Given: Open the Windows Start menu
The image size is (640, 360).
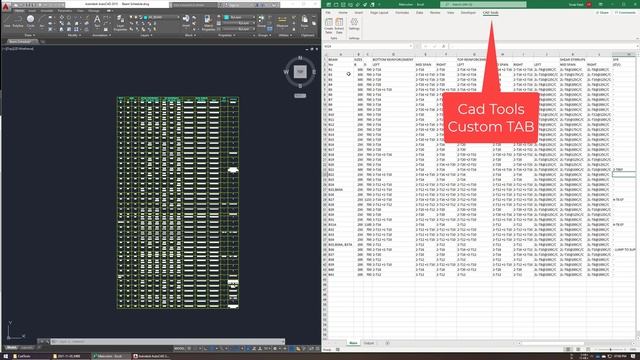Looking at the screenshot, I should [6, 356].
